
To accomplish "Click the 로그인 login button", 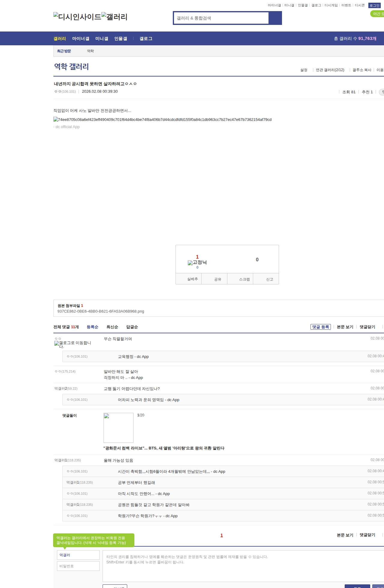I will click(374, 5).
